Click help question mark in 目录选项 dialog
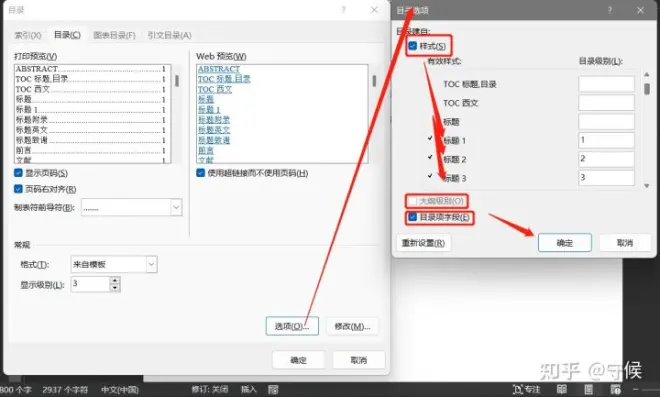This screenshot has height=397, width=660. [609, 10]
